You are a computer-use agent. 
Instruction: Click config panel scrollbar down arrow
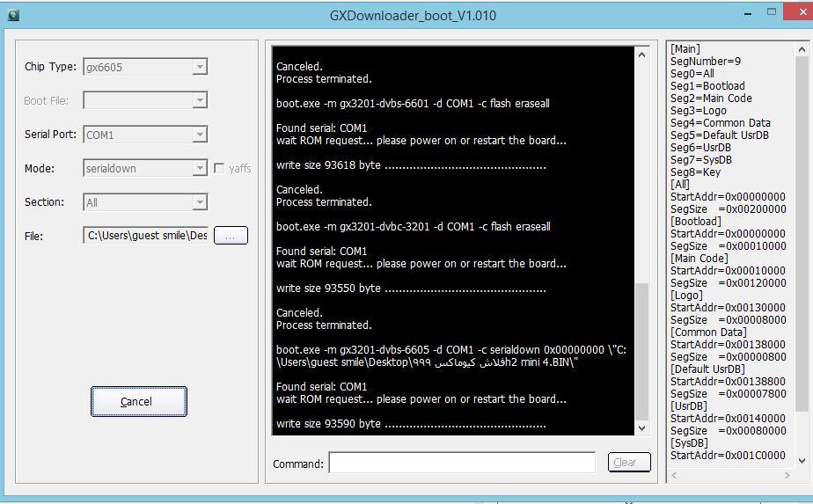[802, 460]
